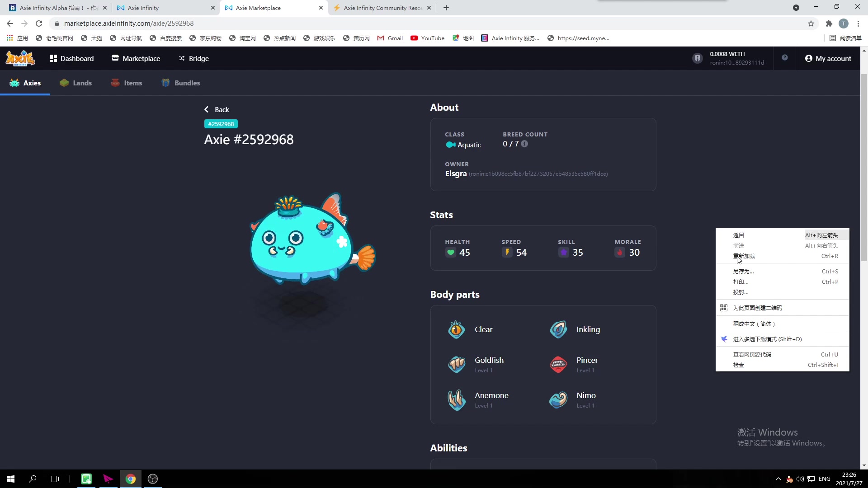Reload the page via toolbar button
The height and width of the screenshot is (488, 868).
point(39,23)
